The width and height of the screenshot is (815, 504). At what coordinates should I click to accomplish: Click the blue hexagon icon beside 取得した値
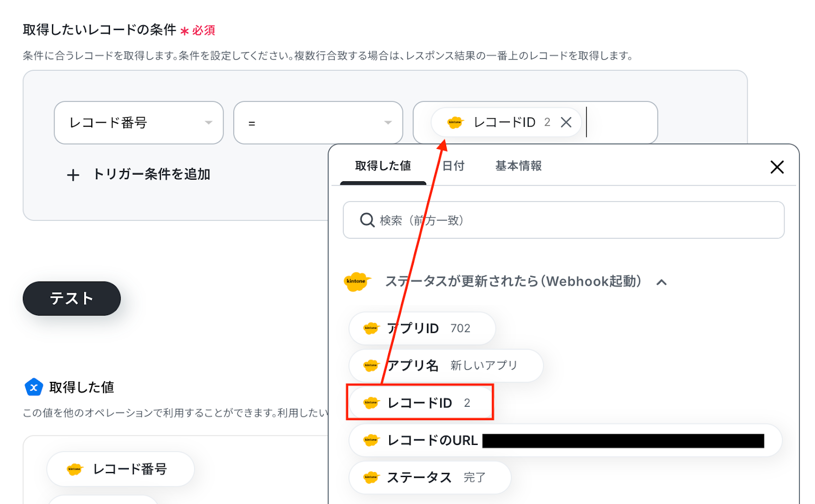34,387
